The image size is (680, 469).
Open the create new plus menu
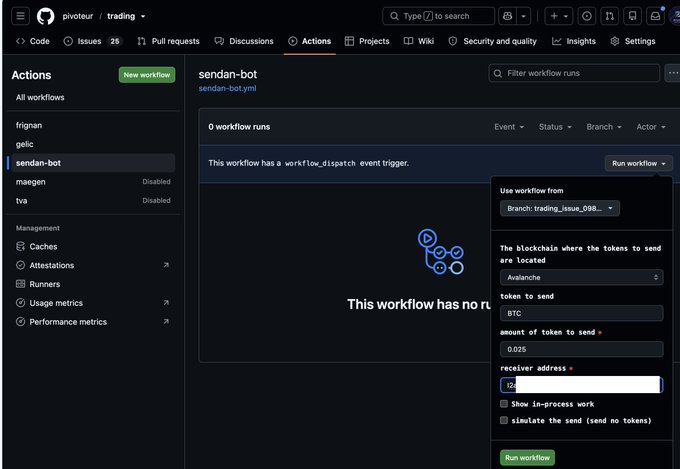(x=559, y=16)
